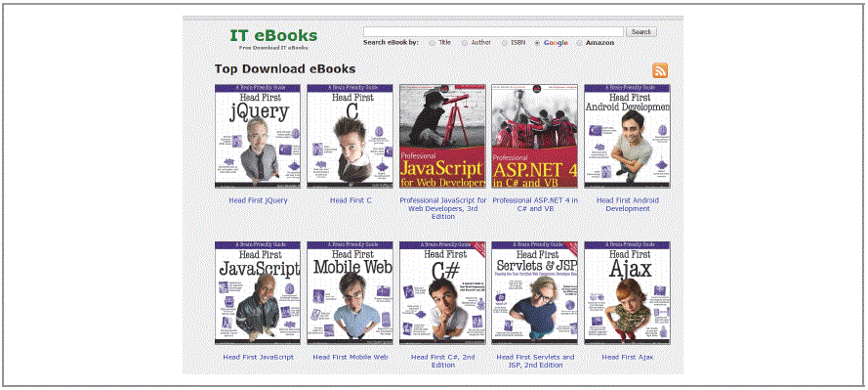Screen dimensions: 868x390
Task: Follow the Head First C#, 2nd Edition link
Action: click(x=442, y=362)
